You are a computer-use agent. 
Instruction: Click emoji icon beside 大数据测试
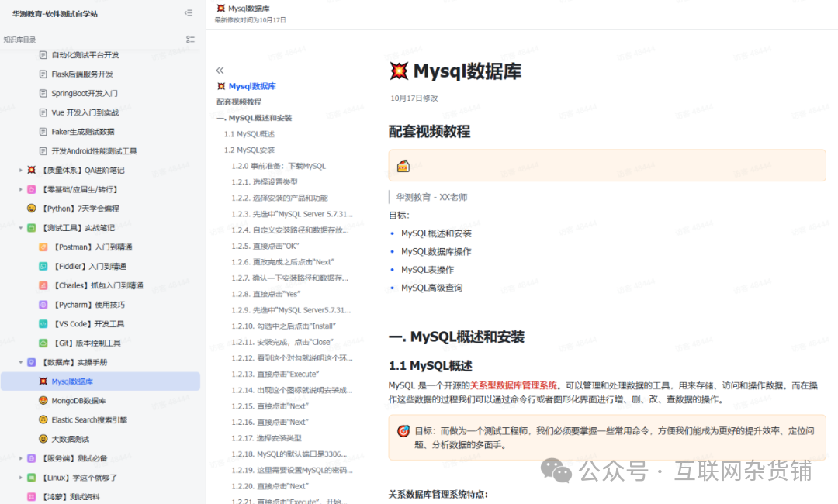[x=43, y=439]
